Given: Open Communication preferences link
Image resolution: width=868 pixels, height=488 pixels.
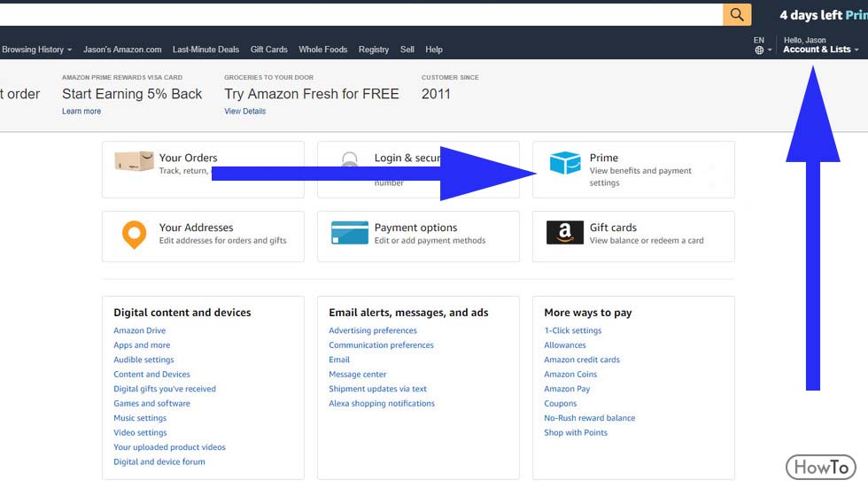Looking at the screenshot, I should click(382, 345).
